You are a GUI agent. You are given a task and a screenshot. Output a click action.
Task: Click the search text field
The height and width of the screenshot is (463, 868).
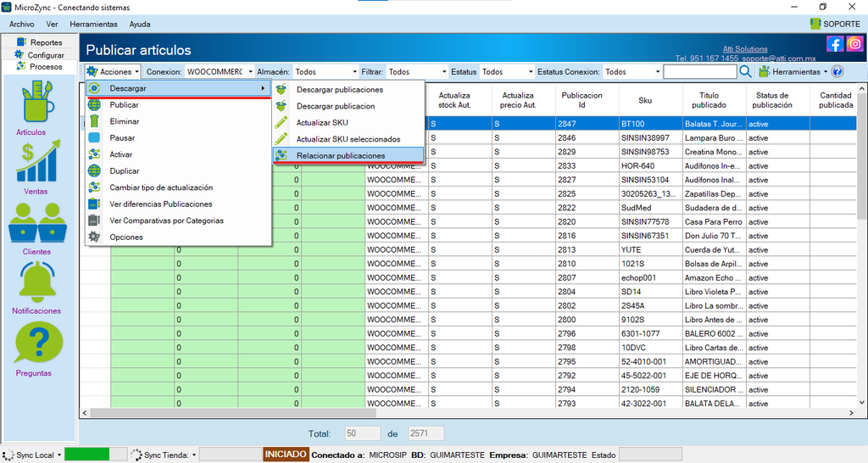click(699, 71)
